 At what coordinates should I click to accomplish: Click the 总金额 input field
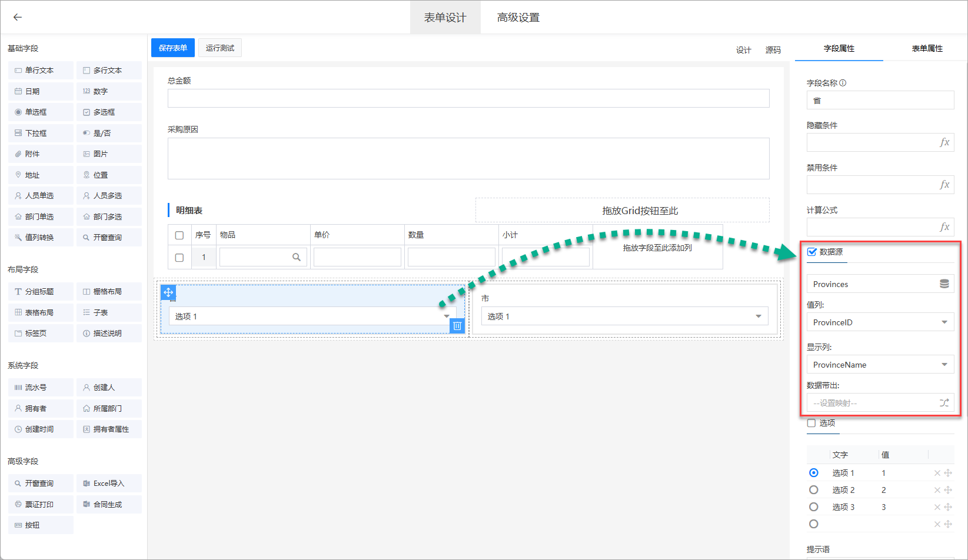[x=468, y=98]
